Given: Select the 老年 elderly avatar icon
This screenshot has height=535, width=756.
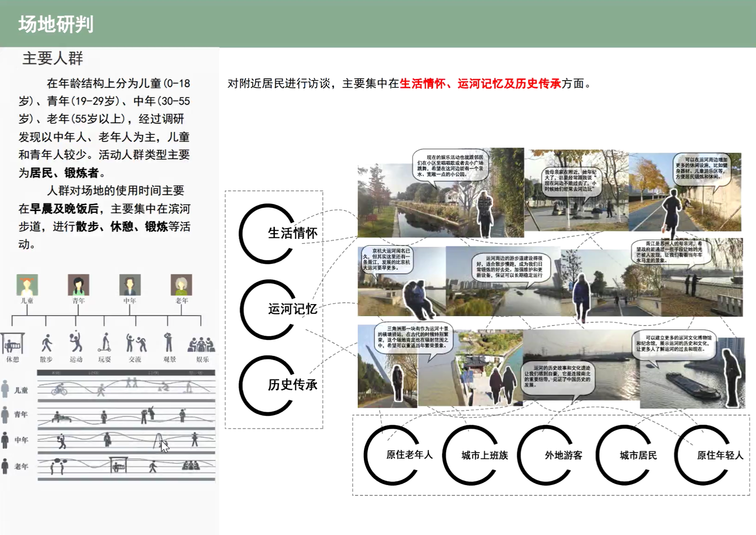Looking at the screenshot, I should (181, 284).
